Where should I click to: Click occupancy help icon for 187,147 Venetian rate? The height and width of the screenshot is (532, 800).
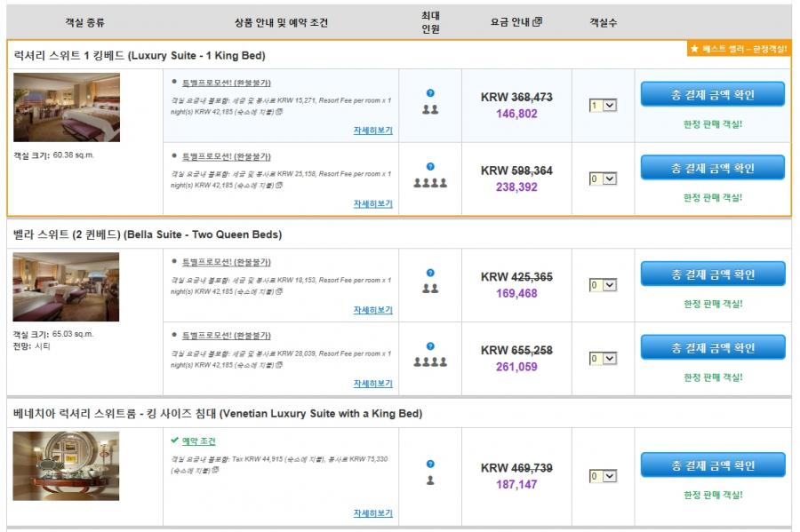coord(430,464)
